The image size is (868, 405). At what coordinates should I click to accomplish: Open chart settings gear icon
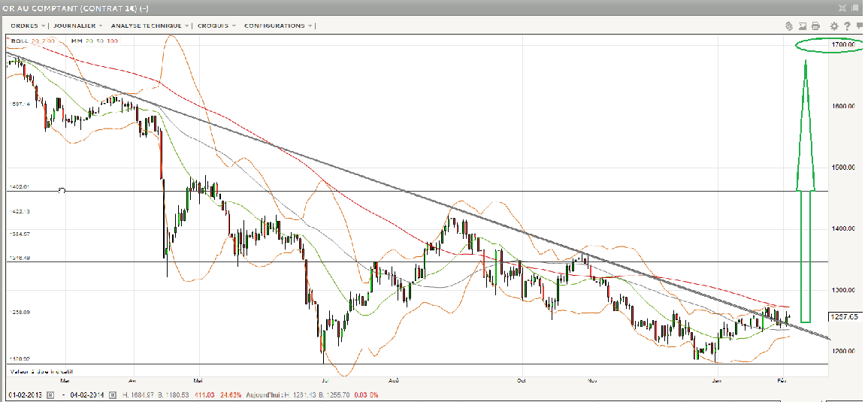[833, 26]
